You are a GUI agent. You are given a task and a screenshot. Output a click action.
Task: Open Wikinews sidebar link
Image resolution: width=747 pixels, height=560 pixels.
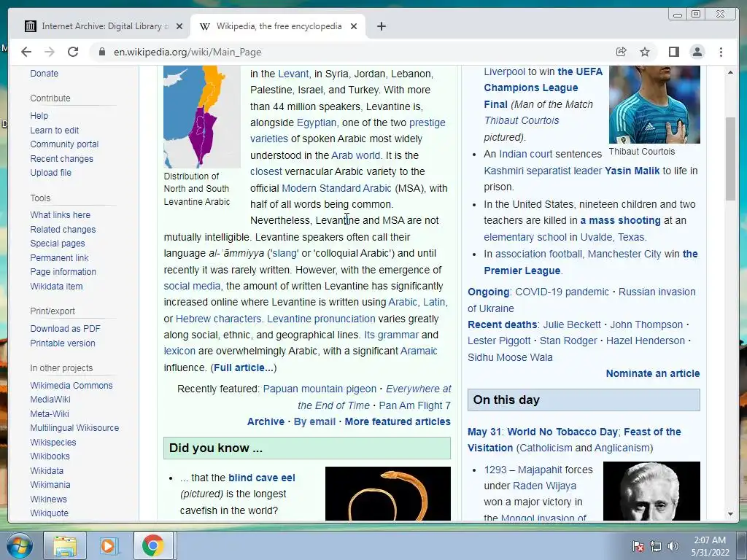(48, 499)
